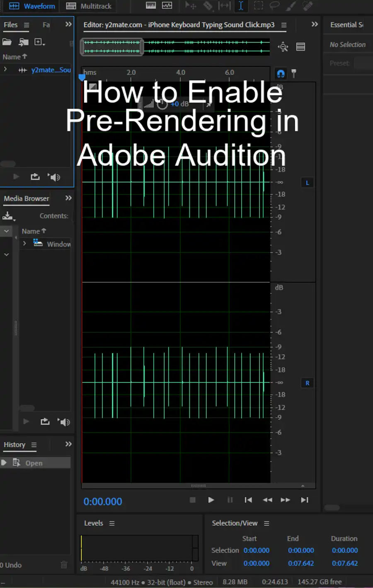Click the list view icon beside waveform overview
The height and width of the screenshot is (588, 373).
[300, 47]
